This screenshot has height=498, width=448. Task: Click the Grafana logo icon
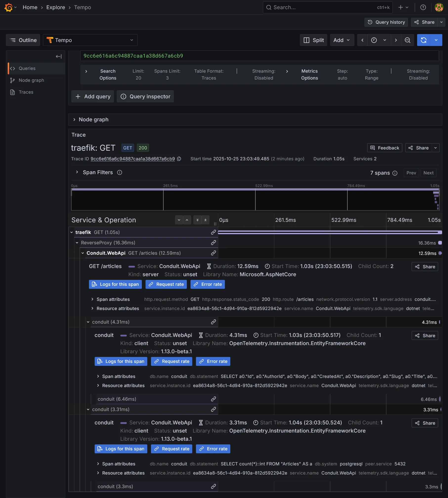pos(8,7)
